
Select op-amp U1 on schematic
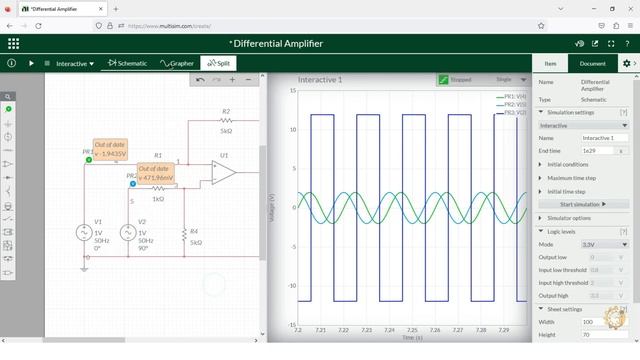tap(223, 173)
